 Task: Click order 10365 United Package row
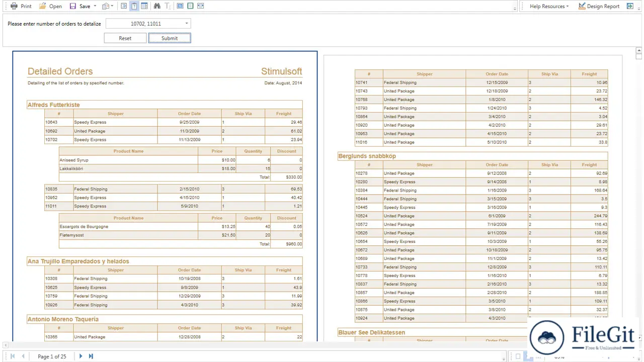174,337
